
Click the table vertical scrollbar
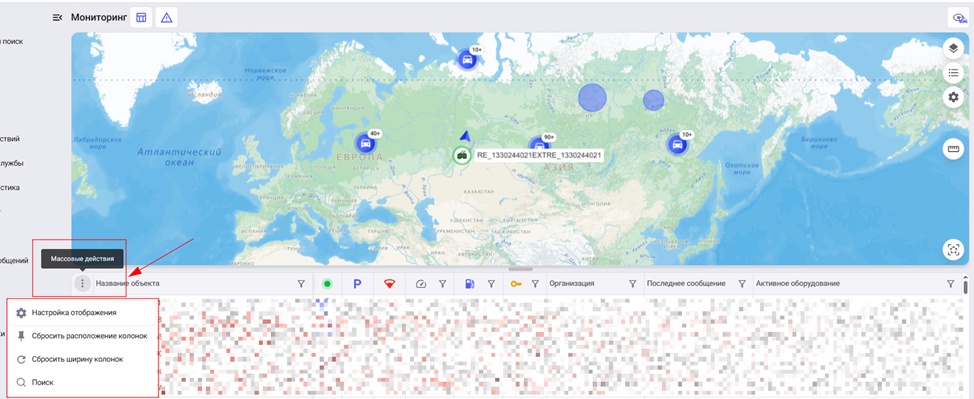click(x=965, y=287)
